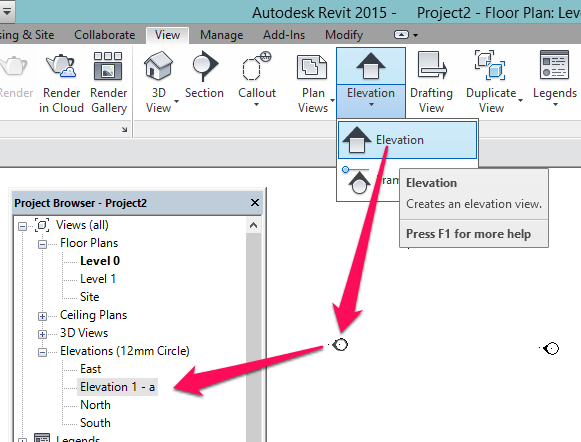Select the elevation marker near the arrow tip
The height and width of the screenshot is (442, 581).
(x=340, y=345)
